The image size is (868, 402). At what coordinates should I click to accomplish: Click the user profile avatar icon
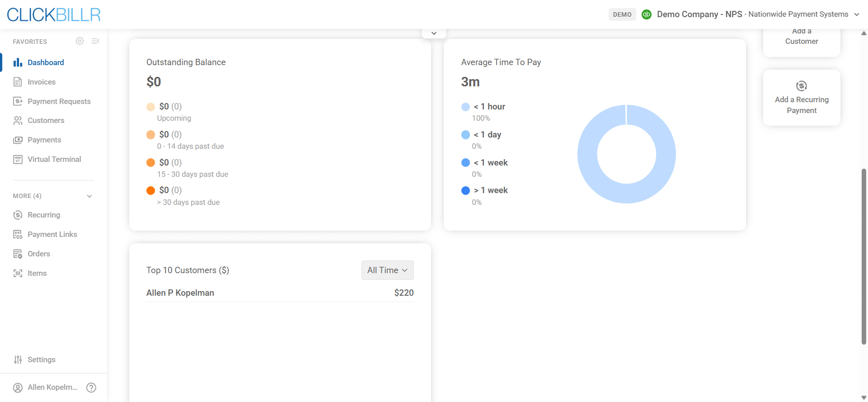coord(18,388)
